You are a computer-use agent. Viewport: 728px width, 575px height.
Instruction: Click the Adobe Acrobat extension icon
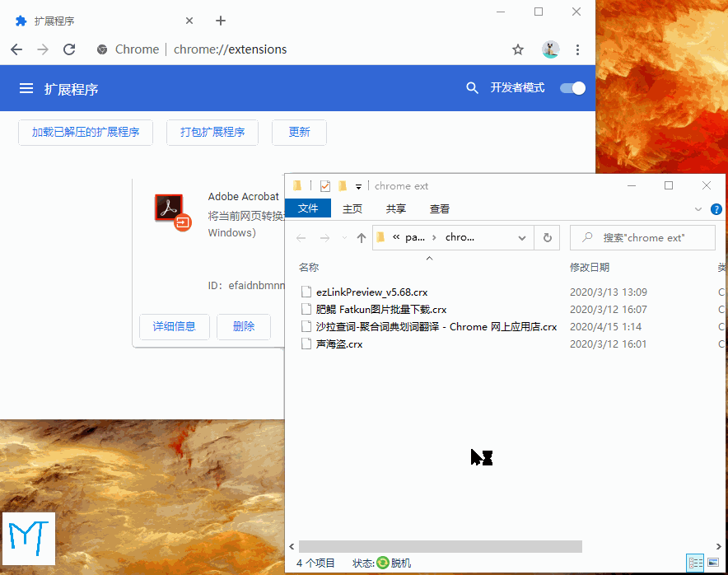point(170,206)
